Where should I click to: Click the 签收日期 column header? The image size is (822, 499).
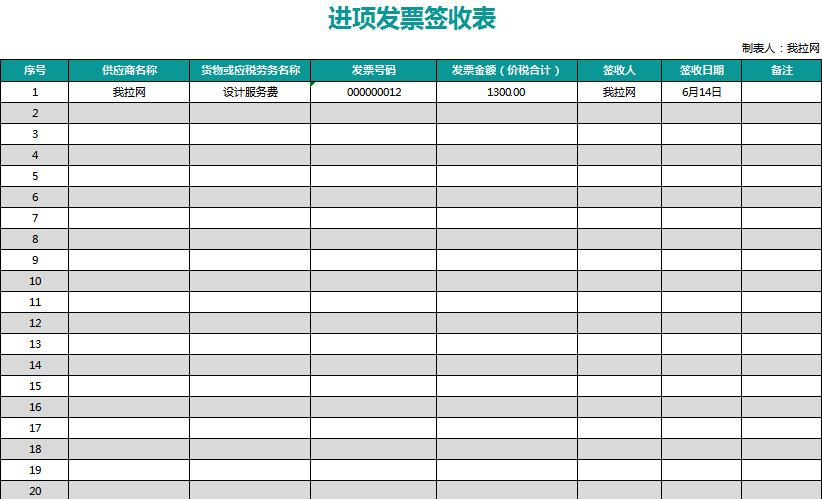tap(701, 70)
